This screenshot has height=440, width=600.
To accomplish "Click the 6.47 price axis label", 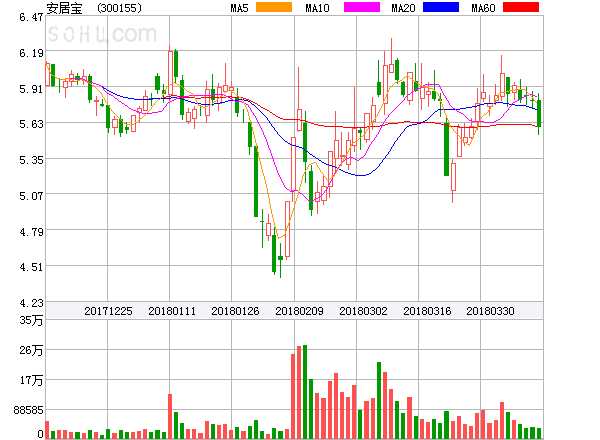I will click(x=31, y=17).
